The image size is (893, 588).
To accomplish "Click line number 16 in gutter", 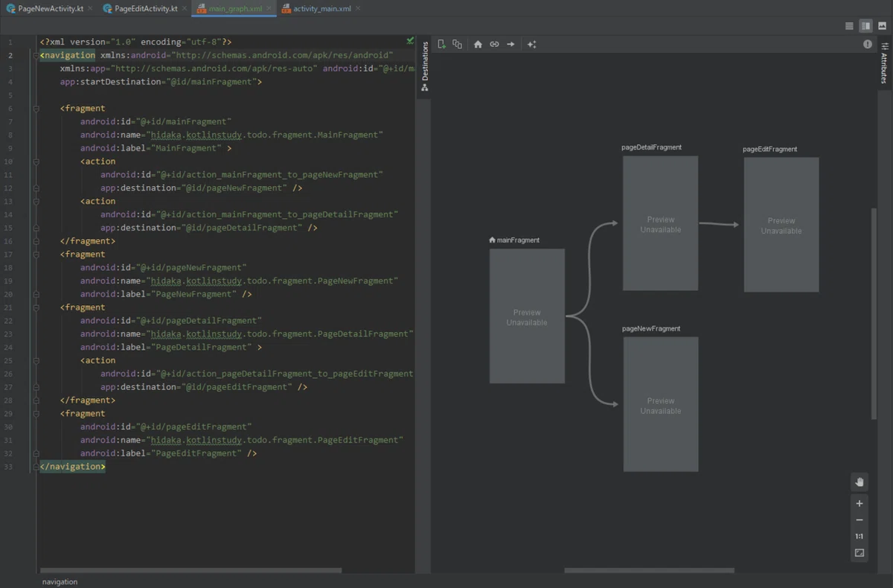I will point(9,241).
